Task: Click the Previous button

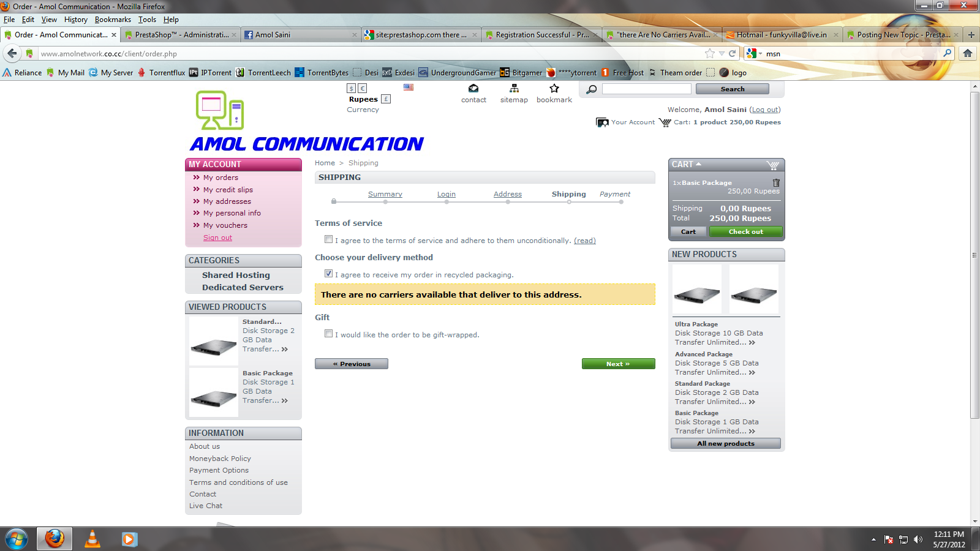Action: pyautogui.click(x=351, y=364)
